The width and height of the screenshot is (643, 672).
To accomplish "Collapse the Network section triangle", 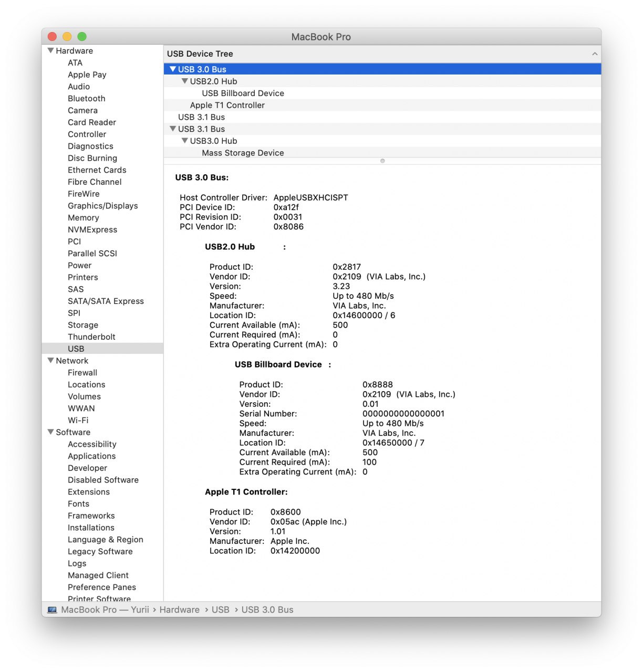I will (x=50, y=361).
